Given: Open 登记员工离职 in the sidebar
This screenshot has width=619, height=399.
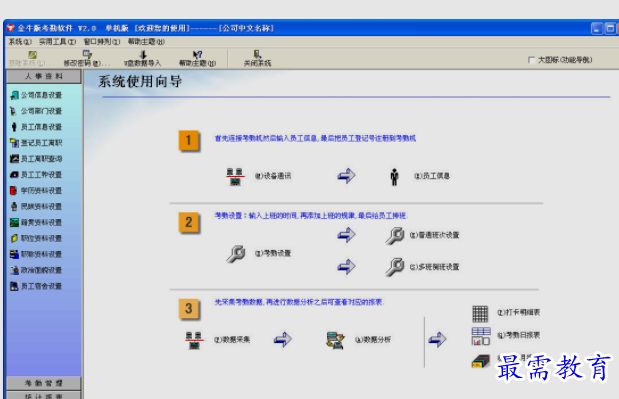Looking at the screenshot, I should pos(36,142).
